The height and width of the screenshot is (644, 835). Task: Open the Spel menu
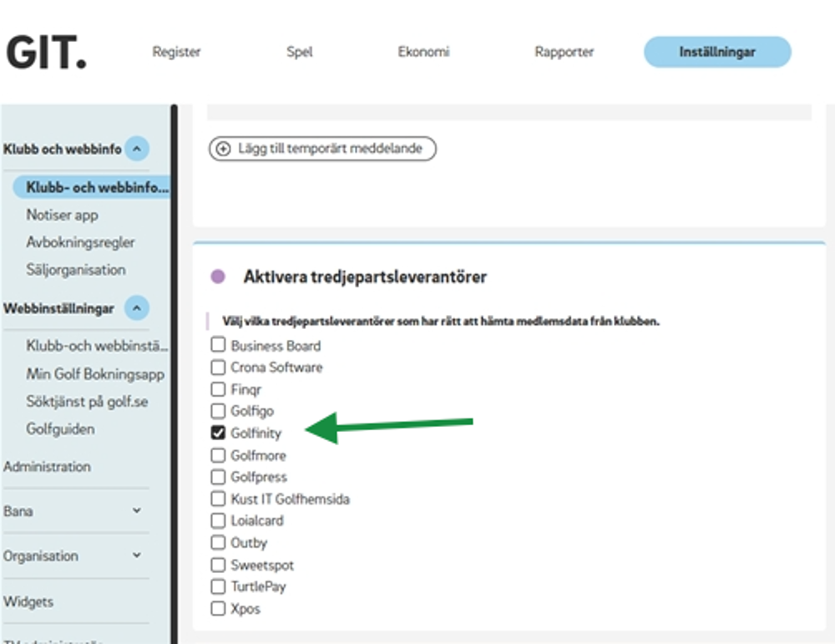(x=299, y=52)
